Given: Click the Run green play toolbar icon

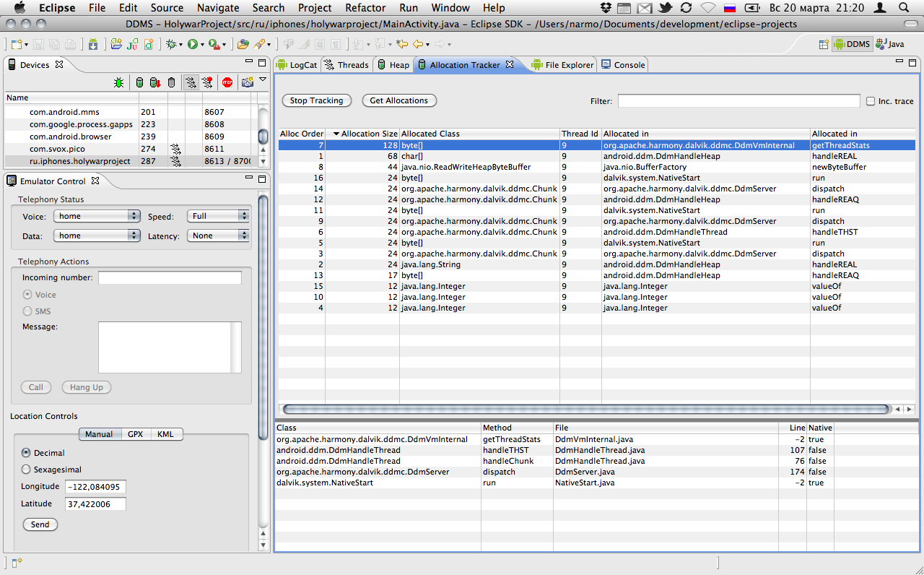Looking at the screenshot, I should point(193,45).
